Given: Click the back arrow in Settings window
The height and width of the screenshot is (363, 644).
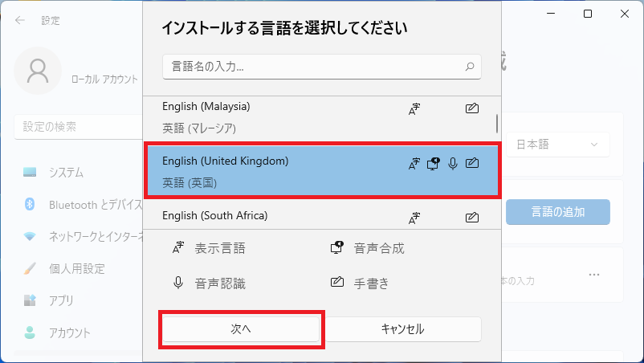Looking at the screenshot, I should pyautogui.click(x=20, y=20).
